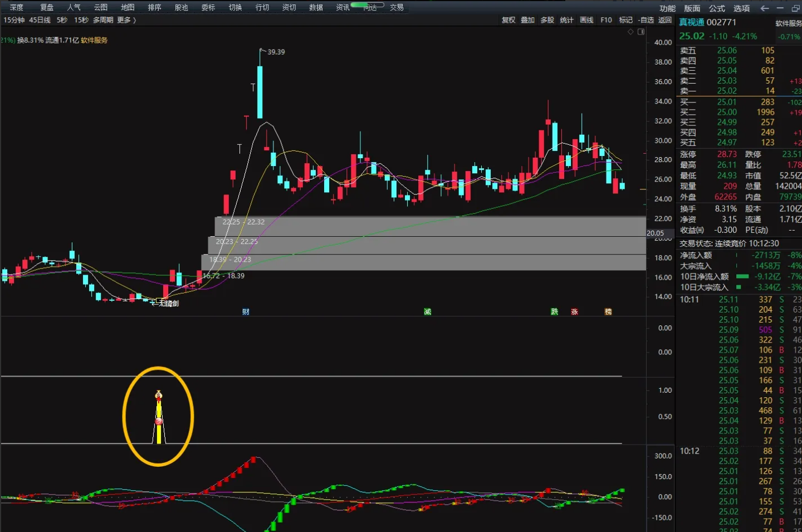Remove stock via -自选 toggle
The image size is (802, 532).
pyautogui.click(x=646, y=20)
